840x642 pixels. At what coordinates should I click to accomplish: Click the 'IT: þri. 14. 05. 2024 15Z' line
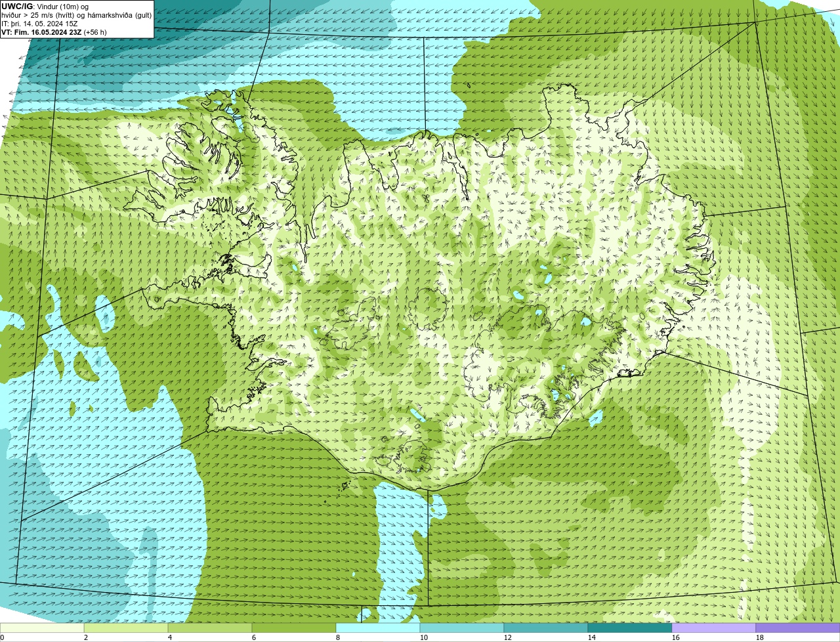tap(39, 23)
